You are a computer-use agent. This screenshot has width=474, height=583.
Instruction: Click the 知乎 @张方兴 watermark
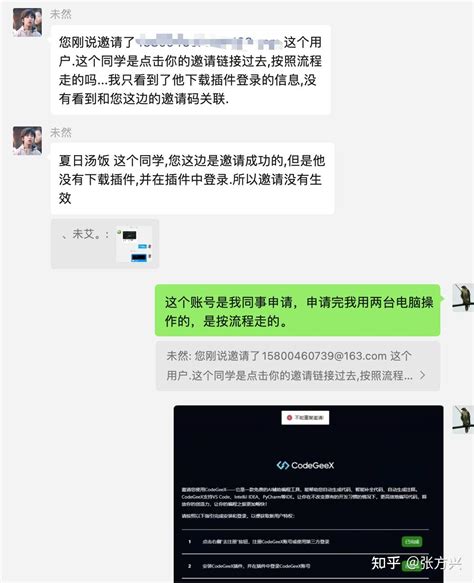[x=416, y=563]
